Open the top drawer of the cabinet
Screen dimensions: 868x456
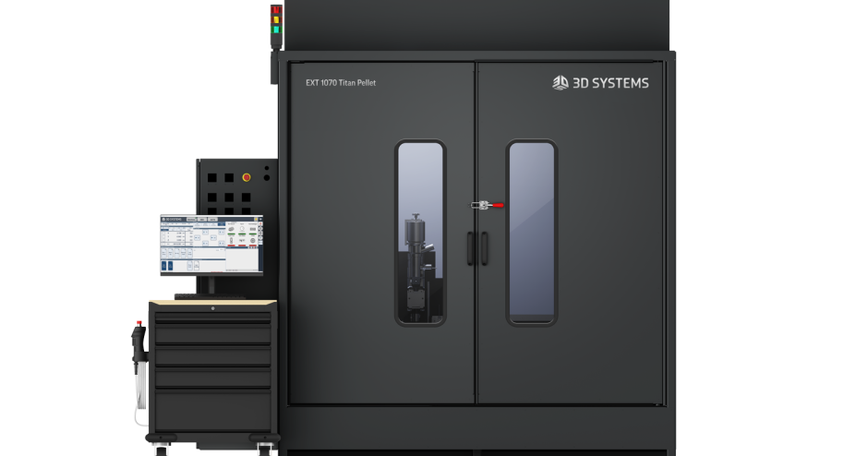212,317
